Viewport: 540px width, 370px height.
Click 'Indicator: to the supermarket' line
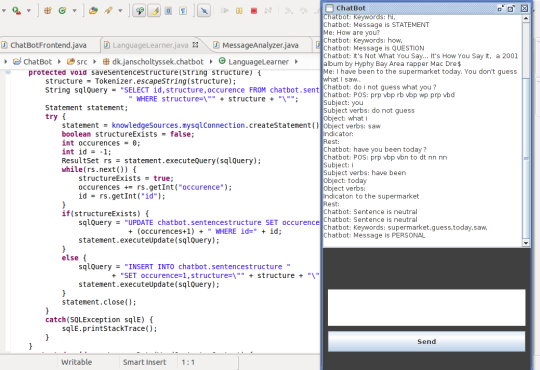(371, 196)
